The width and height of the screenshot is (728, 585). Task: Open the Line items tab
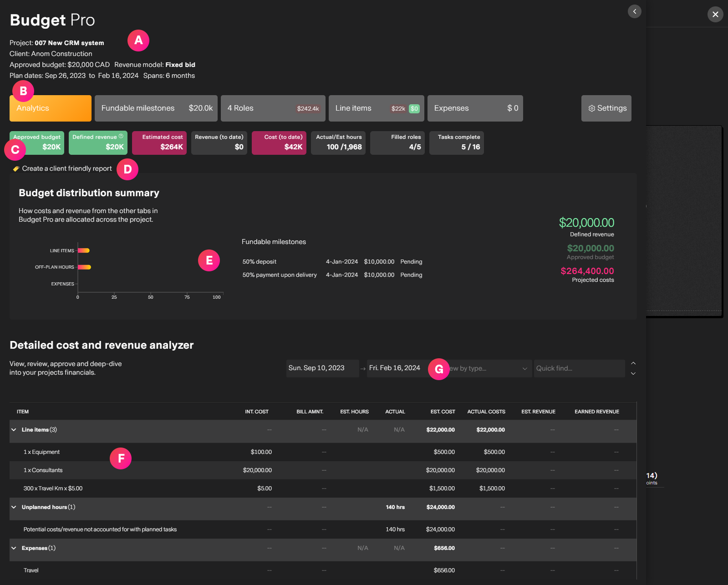coord(377,108)
